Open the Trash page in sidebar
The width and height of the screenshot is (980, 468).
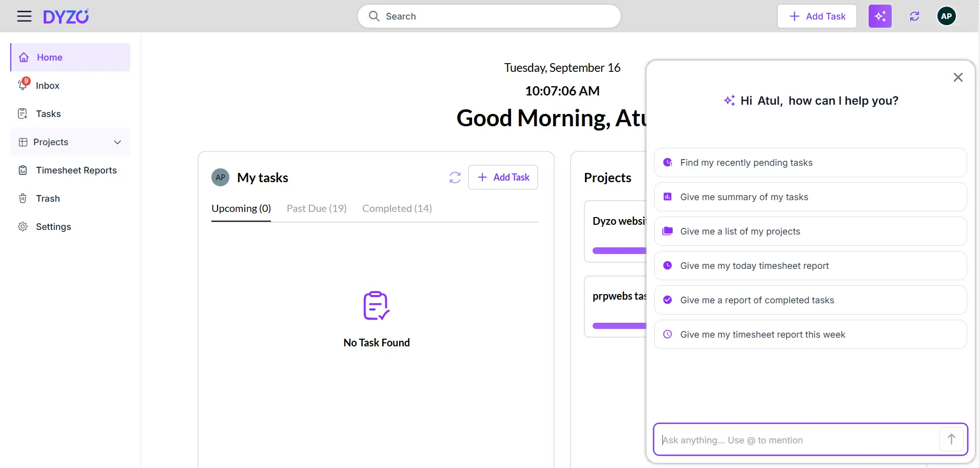(x=48, y=199)
